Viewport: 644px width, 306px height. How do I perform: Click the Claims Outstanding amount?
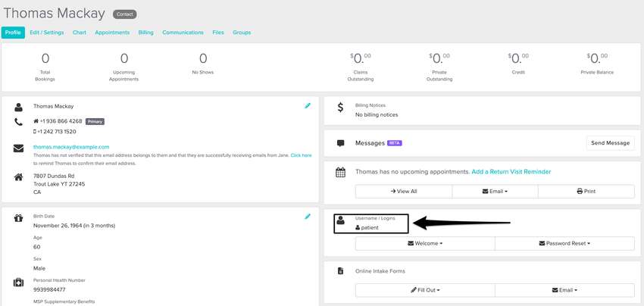(x=361, y=59)
